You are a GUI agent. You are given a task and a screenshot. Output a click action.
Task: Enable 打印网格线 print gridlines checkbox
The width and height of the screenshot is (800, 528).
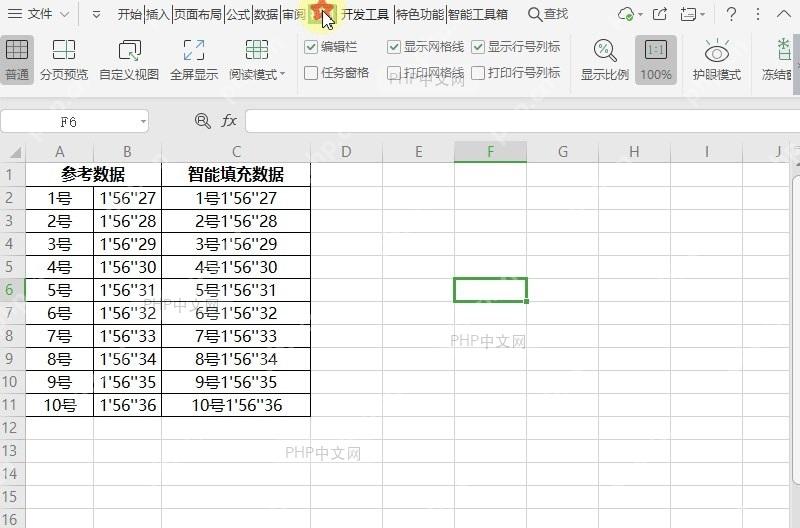[x=393, y=73]
